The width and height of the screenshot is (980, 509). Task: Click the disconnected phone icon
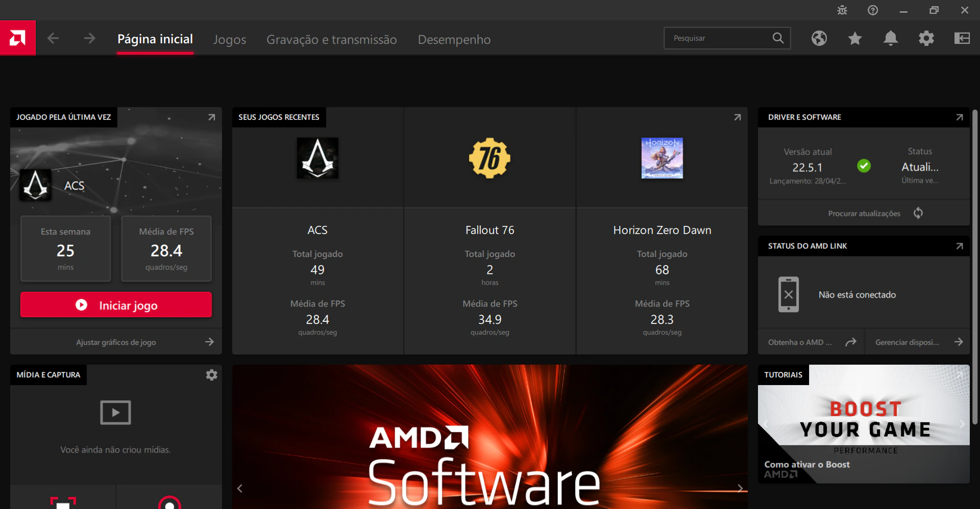tap(789, 295)
